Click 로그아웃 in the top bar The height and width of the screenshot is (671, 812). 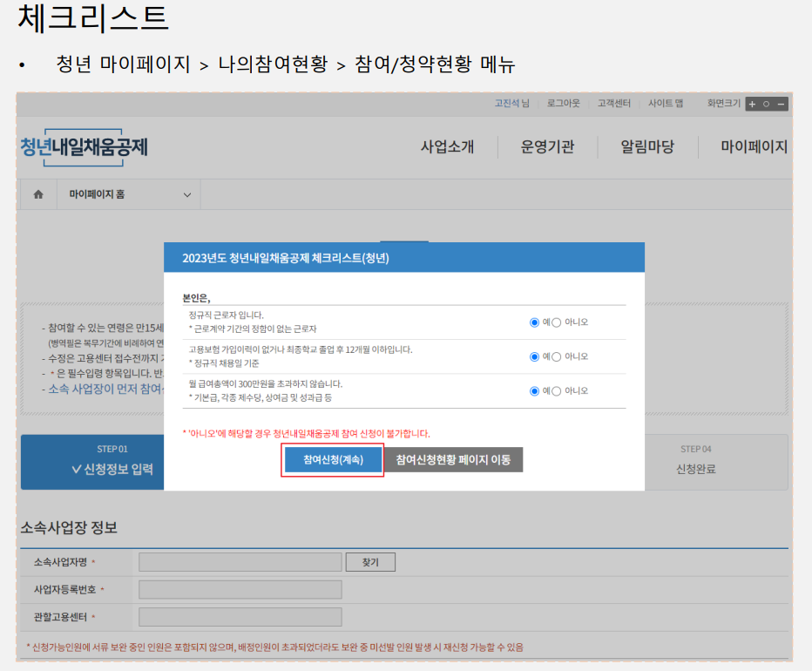click(x=565, y=103)
